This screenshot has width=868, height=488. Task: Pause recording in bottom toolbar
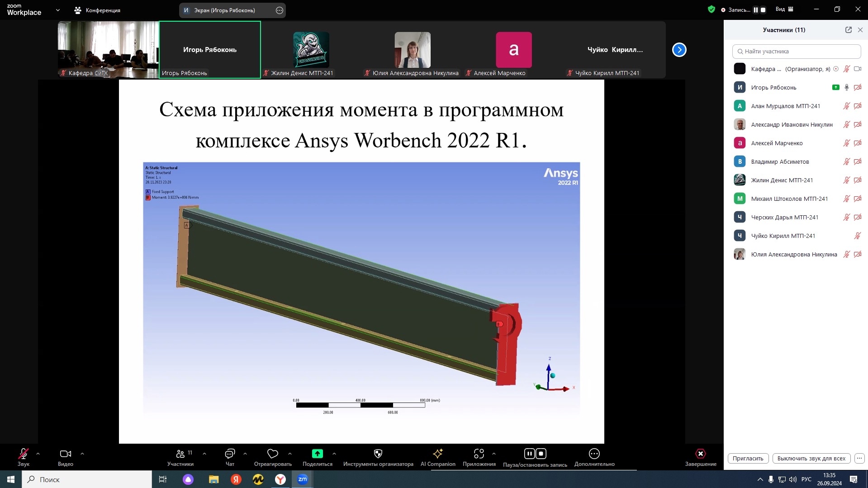(529, 453)
